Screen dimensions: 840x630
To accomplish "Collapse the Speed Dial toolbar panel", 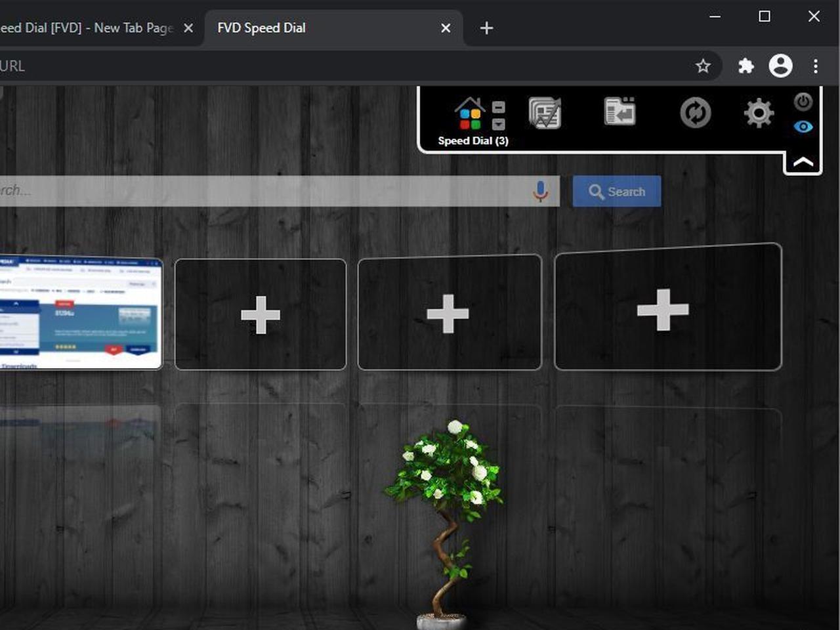I will [x=803, y=162].
